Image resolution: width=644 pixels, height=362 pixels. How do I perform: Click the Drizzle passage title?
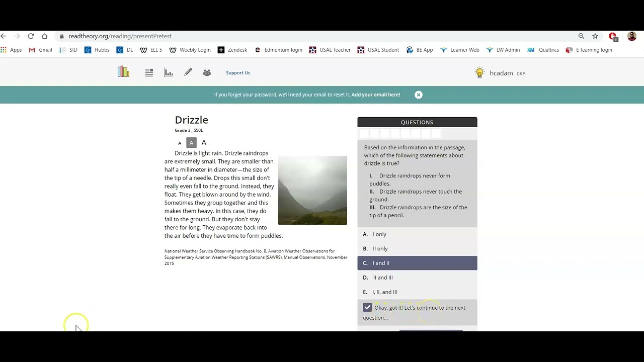tap(191, 120)
